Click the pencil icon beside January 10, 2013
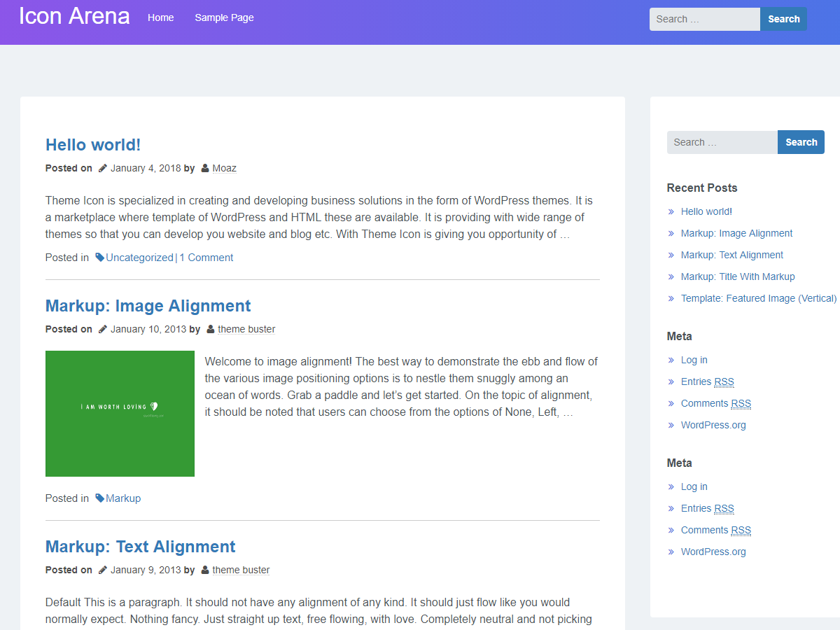This screenshot has width=840, height=630. coord(103,329)
